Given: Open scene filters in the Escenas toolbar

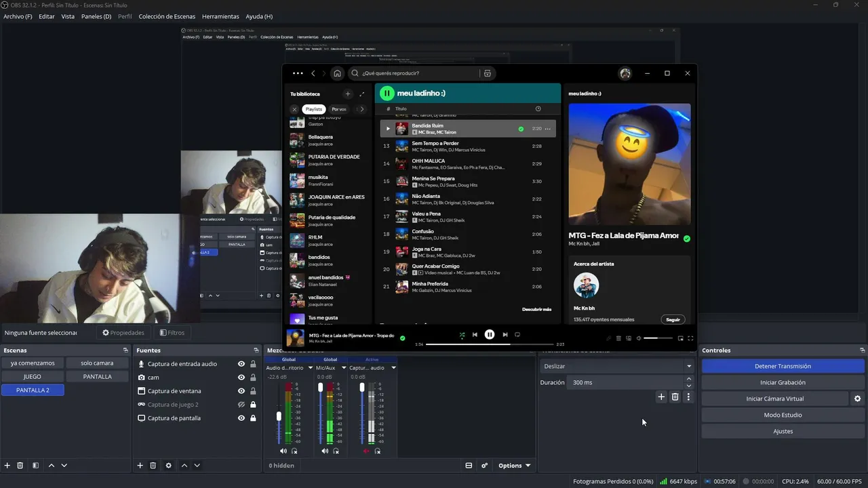Looking at the screenshot, I should pyautogui.click(x=35, y=466).
